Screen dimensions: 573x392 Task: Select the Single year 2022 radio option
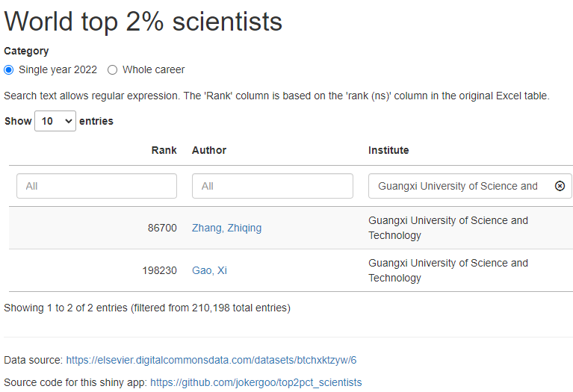pyautogui.click(x=9, y=69)
